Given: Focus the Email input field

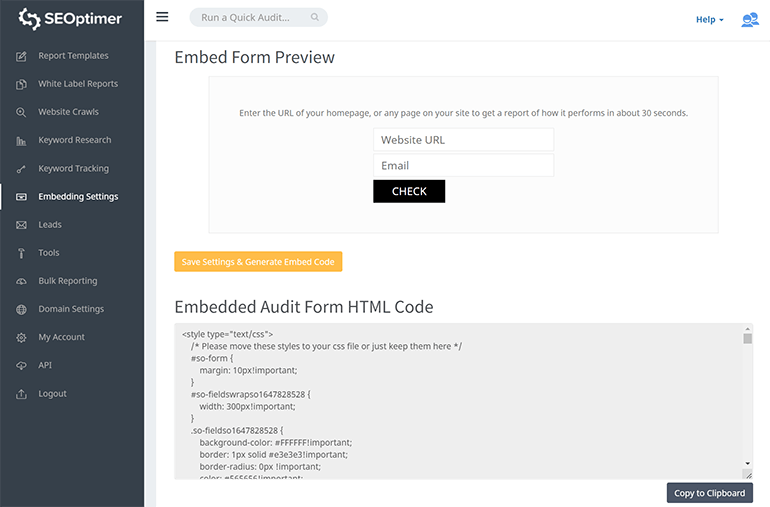Looking at the screenshot, I should pos(463,166).
